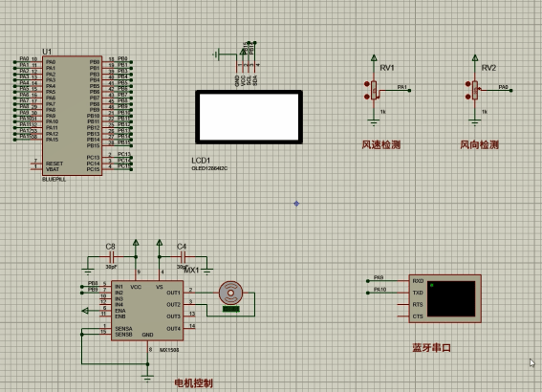The height and width of the screenshot is (392, 542).
Task: Click the PB8 net label near IN1
Action: coord(93,283)
